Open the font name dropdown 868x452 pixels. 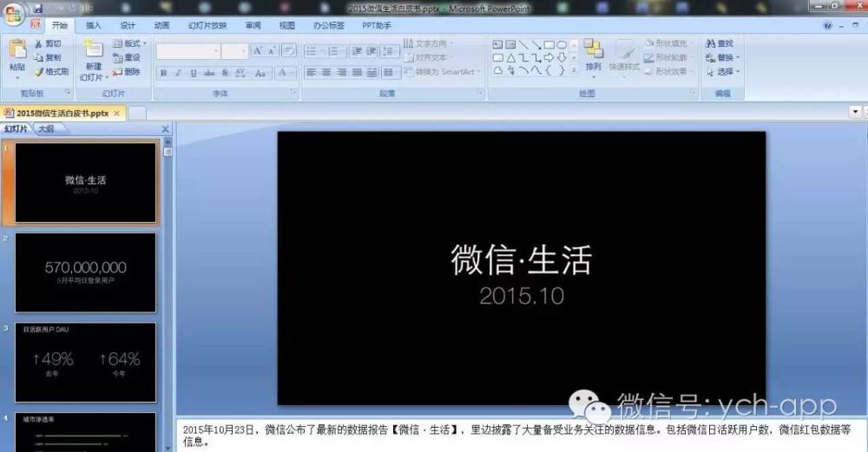[216, 51]
